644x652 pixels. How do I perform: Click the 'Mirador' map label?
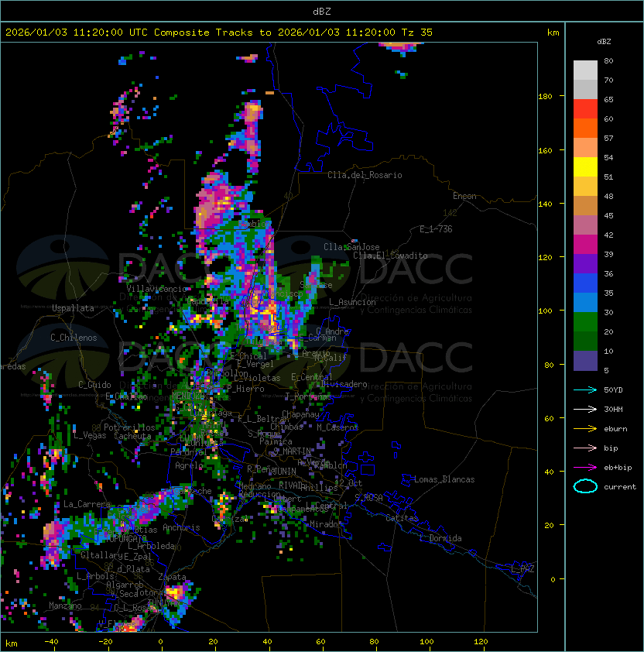324,524
